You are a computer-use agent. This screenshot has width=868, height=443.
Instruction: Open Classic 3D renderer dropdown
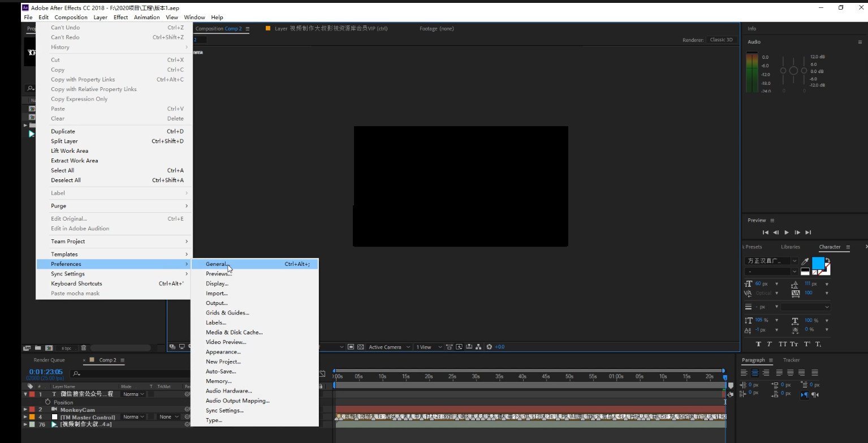[722, 40]
